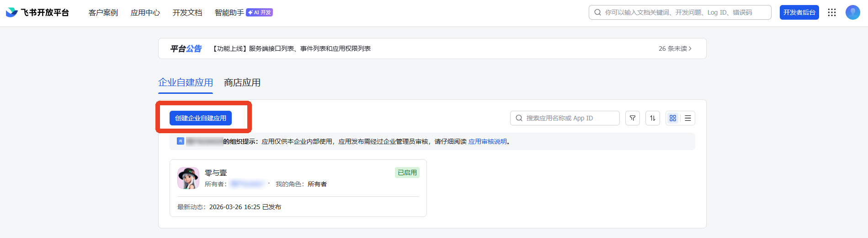Switch to the 商店应用 tab

tap(242, 82)
